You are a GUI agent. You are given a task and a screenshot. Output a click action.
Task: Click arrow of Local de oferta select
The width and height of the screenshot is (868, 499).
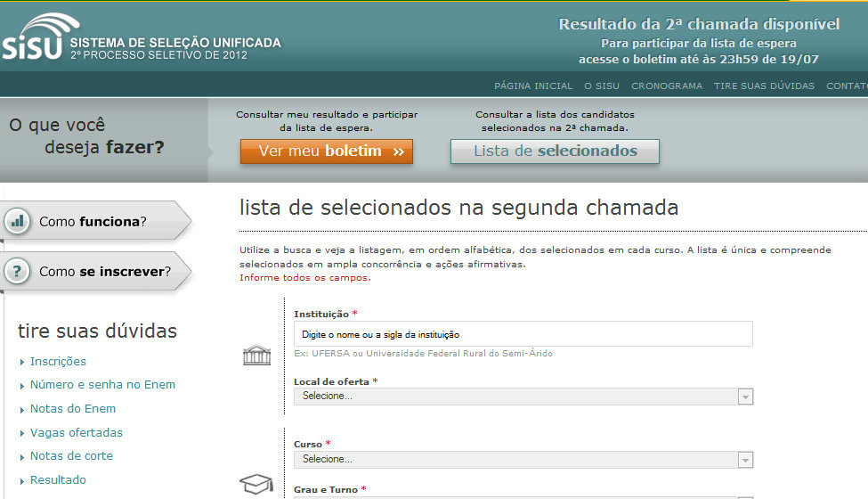coord(746,397)
